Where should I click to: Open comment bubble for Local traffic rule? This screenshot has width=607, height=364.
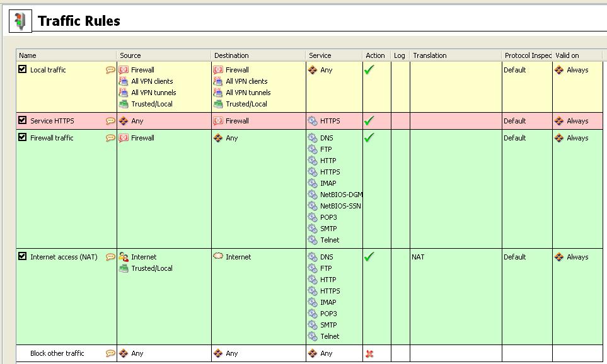[110, 70]
